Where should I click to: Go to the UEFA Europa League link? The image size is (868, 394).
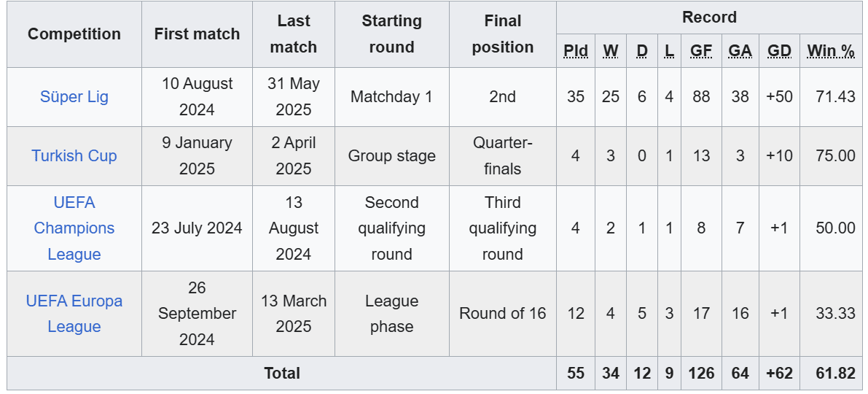[x=74, y=314]
